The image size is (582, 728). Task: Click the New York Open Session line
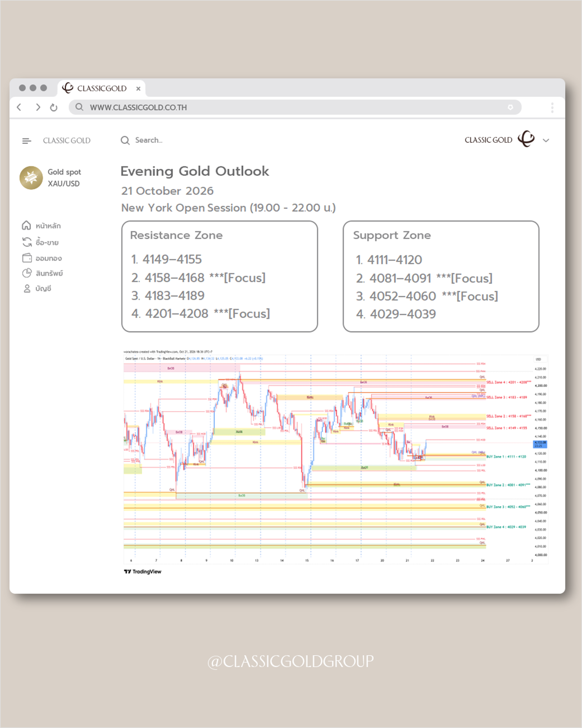[x=228, y=208]
